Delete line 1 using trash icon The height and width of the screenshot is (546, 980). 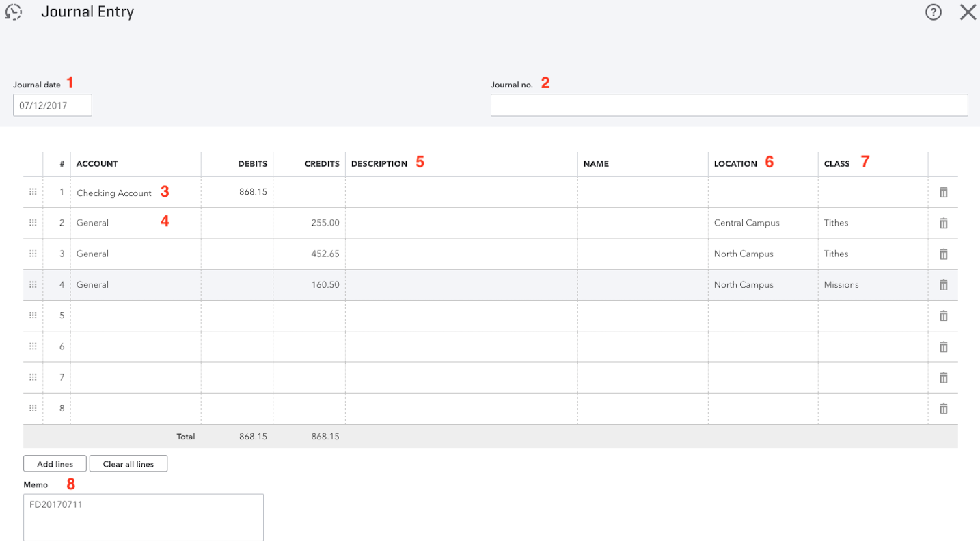[x=943, y=193]
